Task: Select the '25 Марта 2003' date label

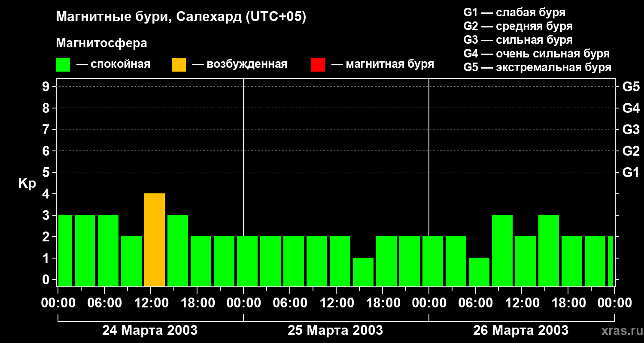Action: (335, 331)
